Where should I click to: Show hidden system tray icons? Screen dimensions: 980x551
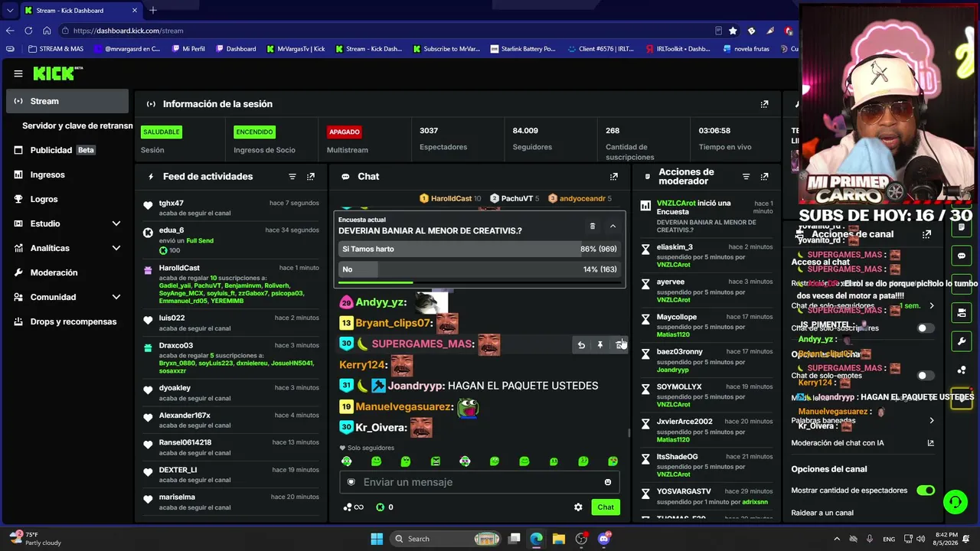coord(837,539)
